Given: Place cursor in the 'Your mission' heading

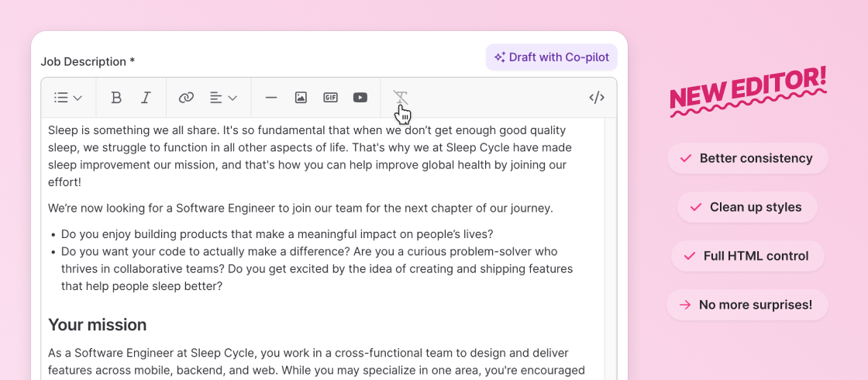Looking at the screenshot, I should pyautogui.click(x=98, y=324).
